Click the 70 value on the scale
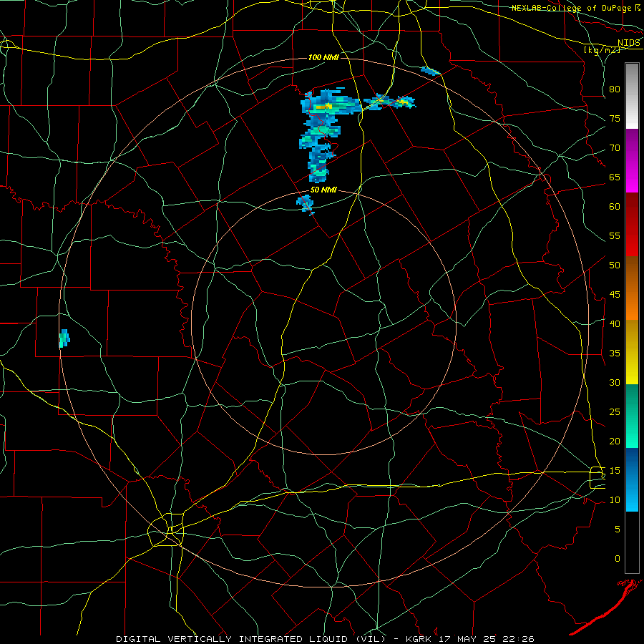The image size is (644, 644). [615, 148]
